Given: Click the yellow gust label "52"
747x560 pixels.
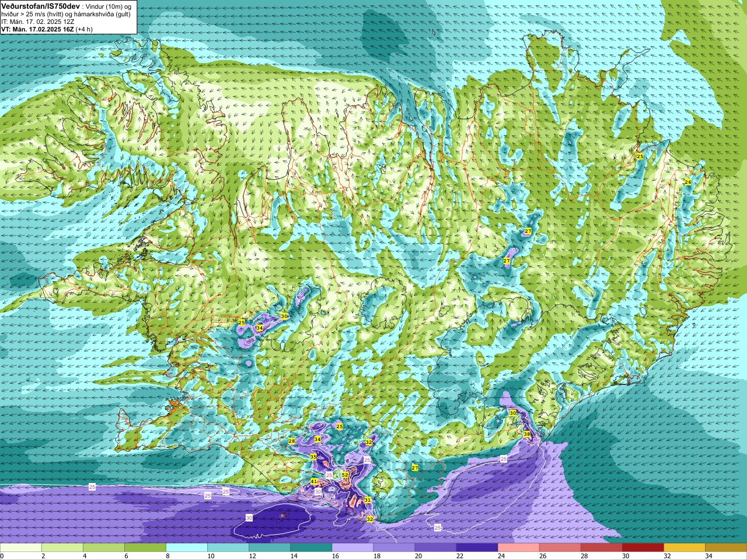Looking at the screenshot, I should (345, 475).
